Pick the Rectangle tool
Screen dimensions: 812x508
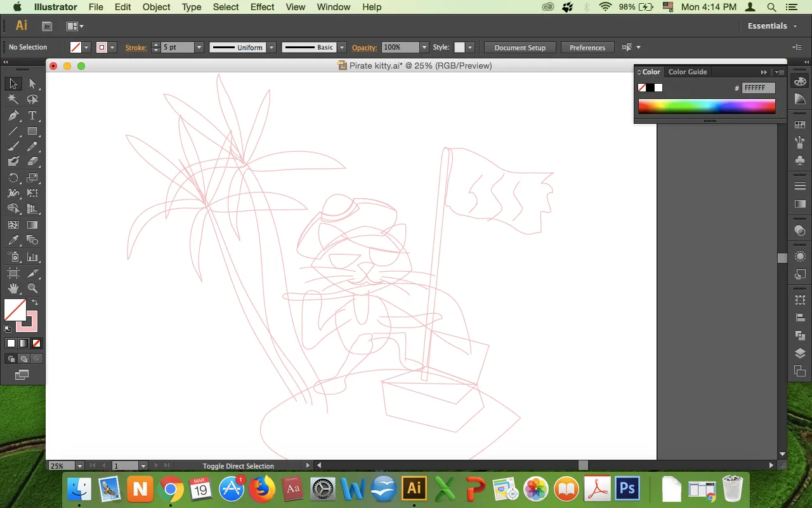(33, 131)
